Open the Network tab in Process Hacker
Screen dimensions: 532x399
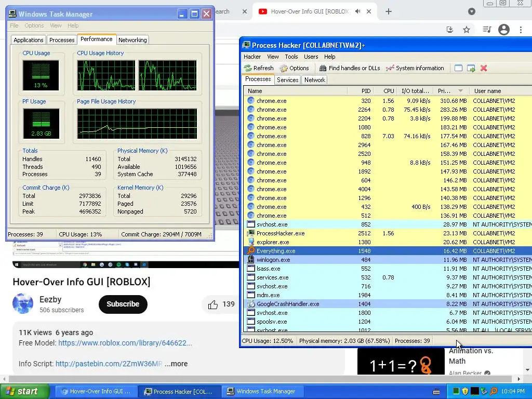pyautogui.click(x=314, y=79)
